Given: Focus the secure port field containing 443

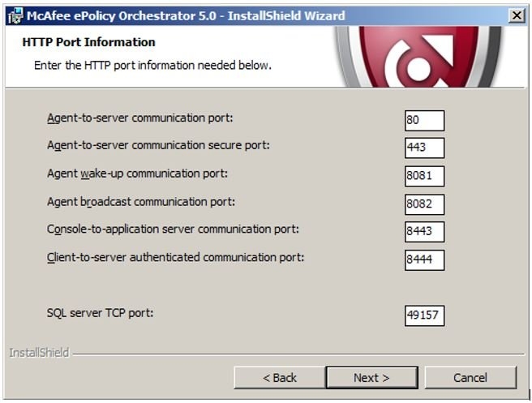Looking at the screenshot, I should click(x=424, y=148).
